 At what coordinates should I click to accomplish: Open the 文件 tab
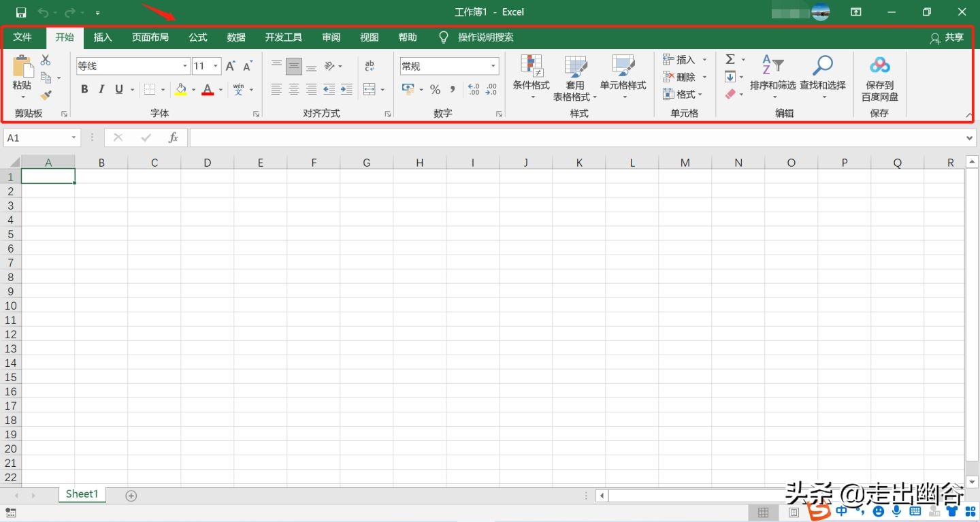tap(22, 37)
